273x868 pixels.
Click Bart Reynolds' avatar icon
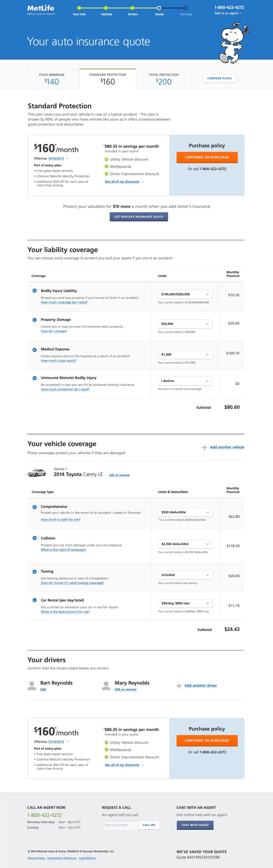[32, 685]
